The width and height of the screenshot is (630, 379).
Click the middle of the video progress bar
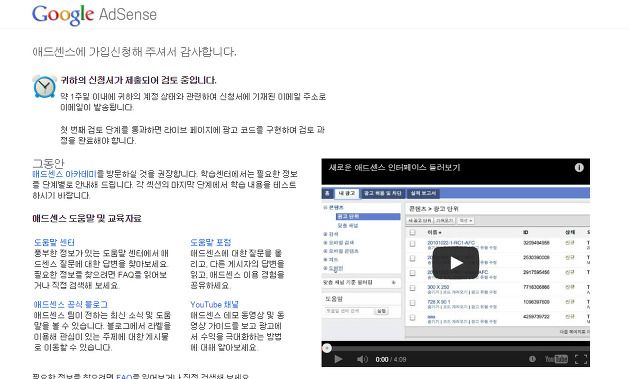(x=456, y=348)
